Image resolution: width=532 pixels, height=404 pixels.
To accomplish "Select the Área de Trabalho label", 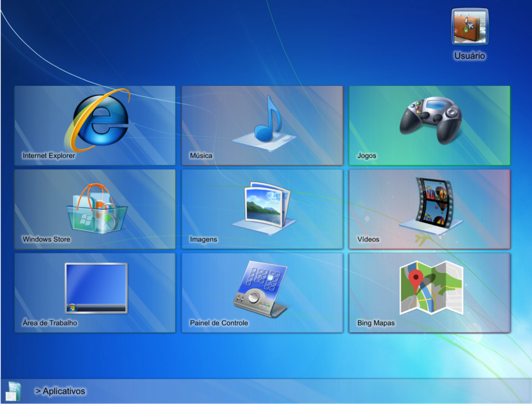I will 50,323.
